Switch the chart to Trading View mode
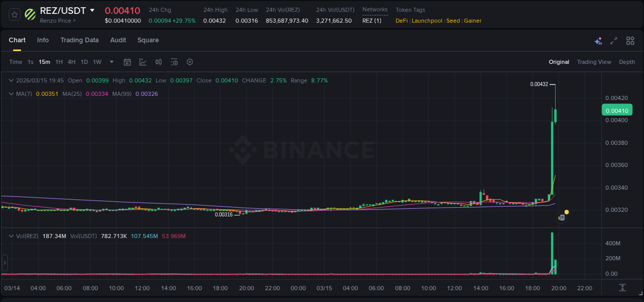The width and height of the screenshot is (644, 302). [594, 62]
